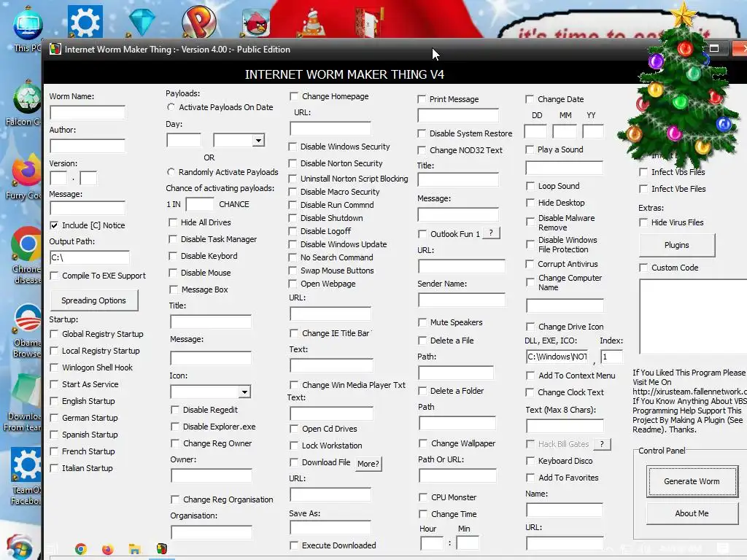Tick the Mute Speakers checkbox
The width and height of the screenshot is (747, 560).
422,322
